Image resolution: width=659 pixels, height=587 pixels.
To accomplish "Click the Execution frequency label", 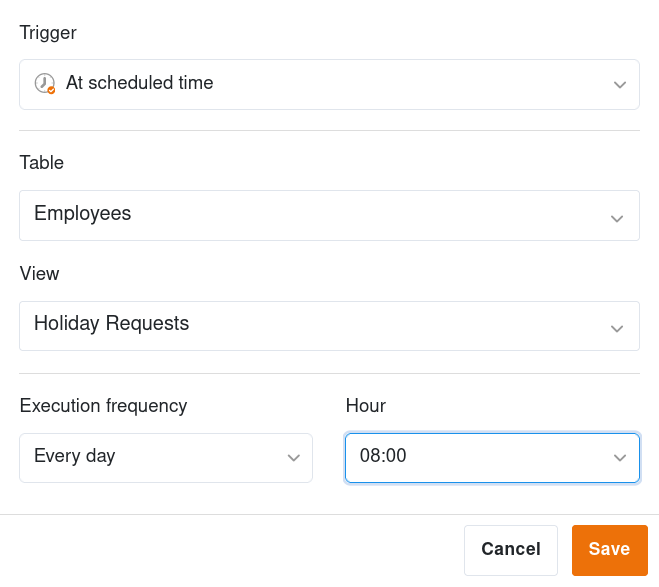I will point(103,406).
